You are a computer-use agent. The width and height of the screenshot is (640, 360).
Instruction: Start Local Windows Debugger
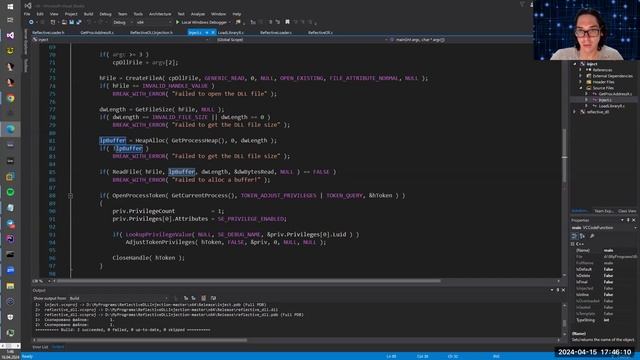(202, 22)
